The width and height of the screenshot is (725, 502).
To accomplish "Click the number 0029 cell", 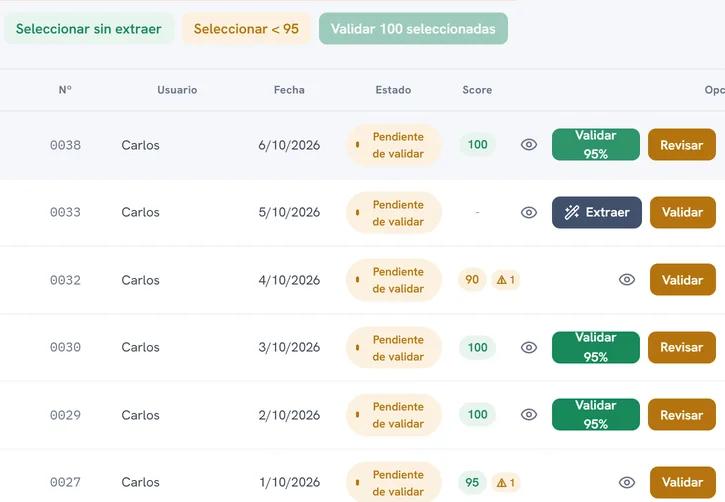I will pyautogui.click(x=65, y=415).
